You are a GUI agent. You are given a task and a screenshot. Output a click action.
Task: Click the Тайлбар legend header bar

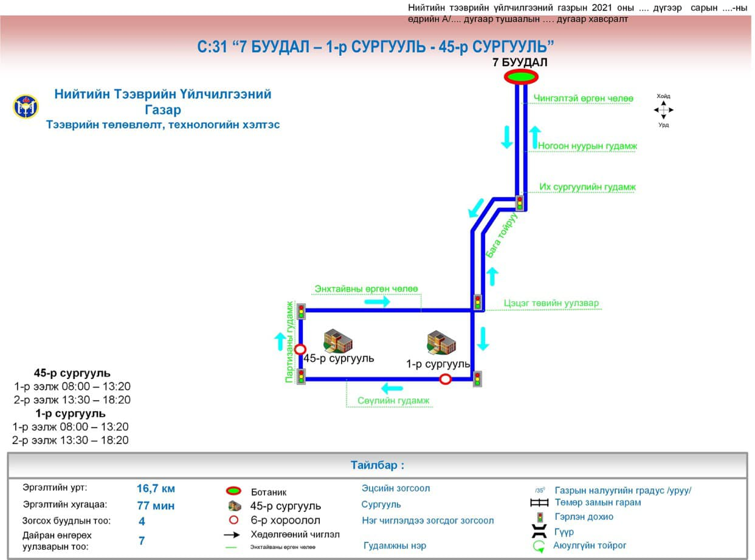pos(377,466)
